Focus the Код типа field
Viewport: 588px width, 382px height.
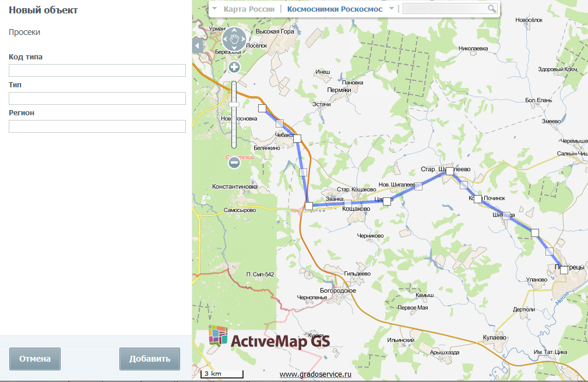point(97,70)
